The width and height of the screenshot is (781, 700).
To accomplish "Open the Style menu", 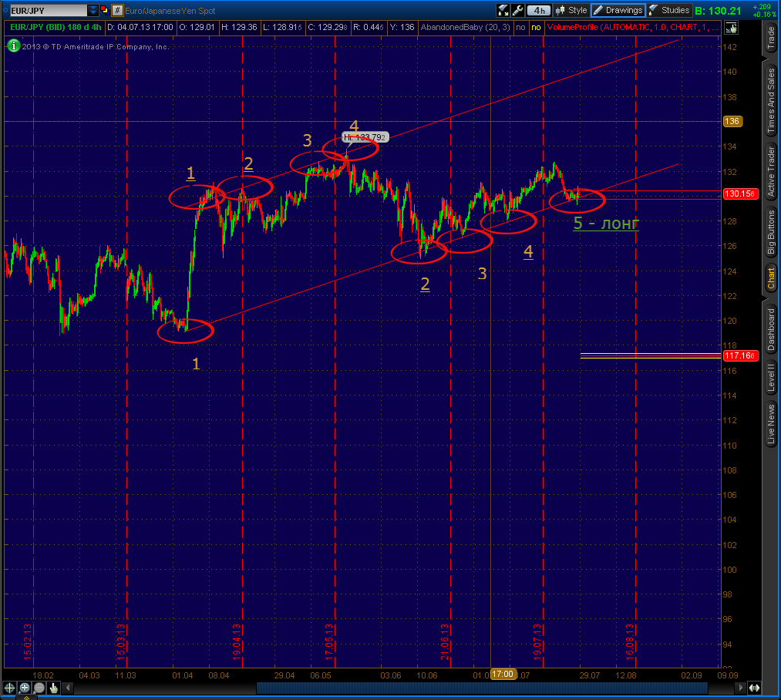I will tap(571, 10).
